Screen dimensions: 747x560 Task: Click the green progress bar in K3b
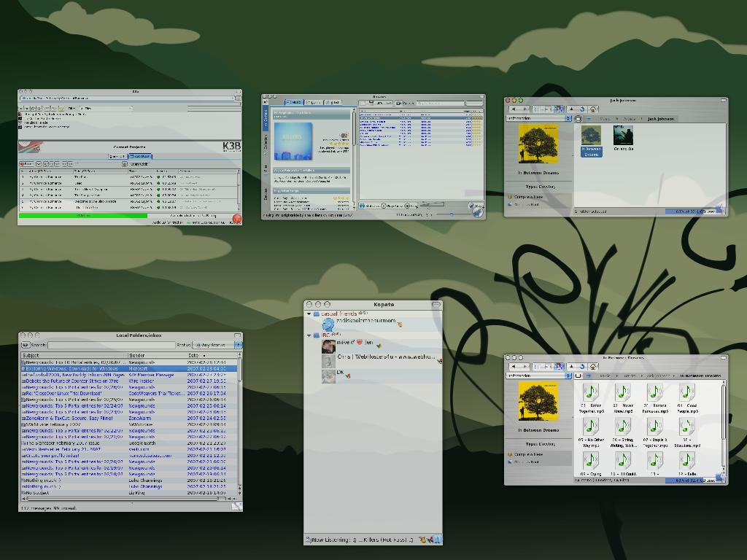(83, 216)
